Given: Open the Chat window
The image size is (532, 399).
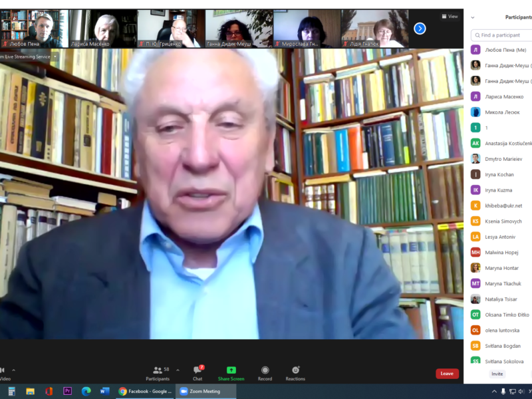Looking at the screenshot, I should click(198, 370).
